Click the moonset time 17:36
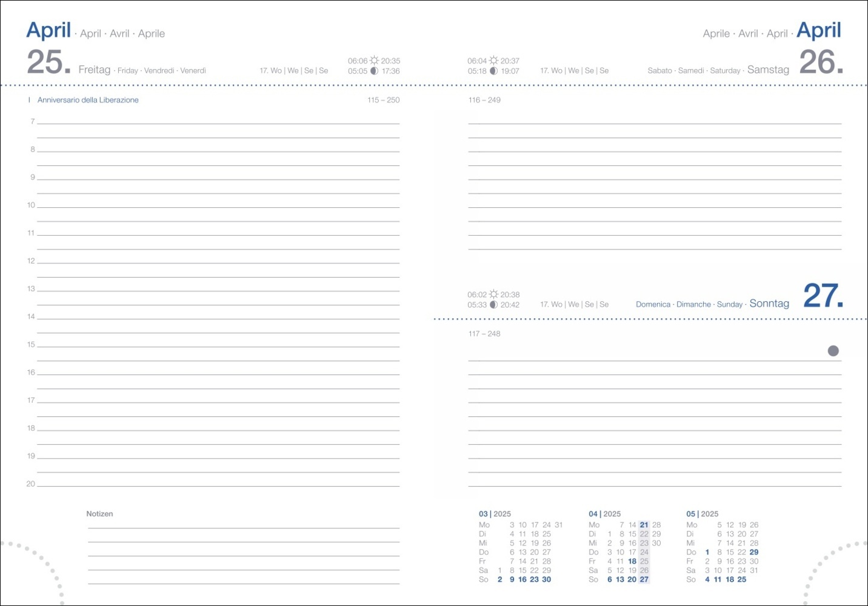 click(390, 71)
